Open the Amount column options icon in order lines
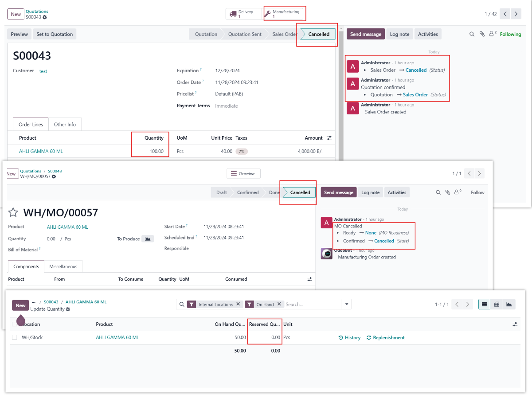Image resolution: width=532 pixels, height=399 pixels. tap(329, 138)
